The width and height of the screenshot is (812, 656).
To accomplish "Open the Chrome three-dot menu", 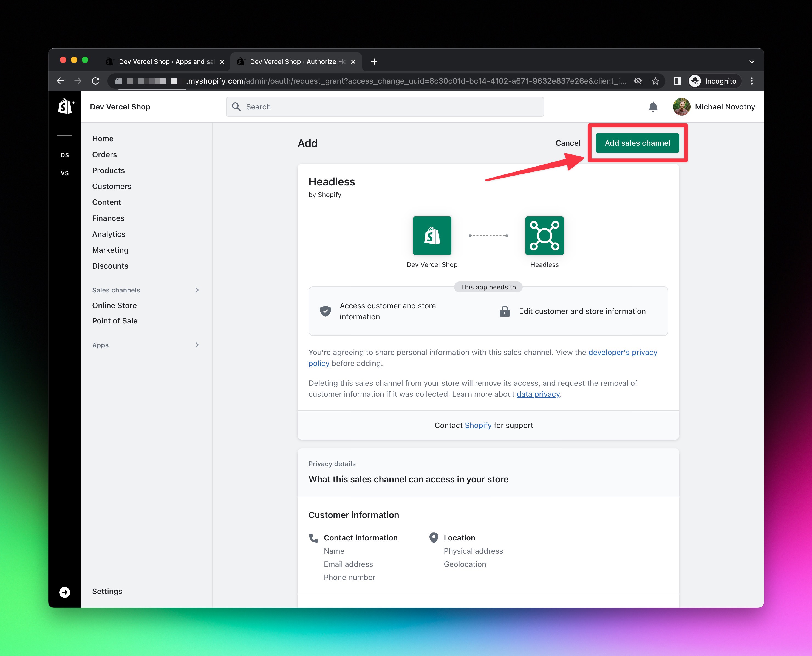I will click(x=752, y=81).
